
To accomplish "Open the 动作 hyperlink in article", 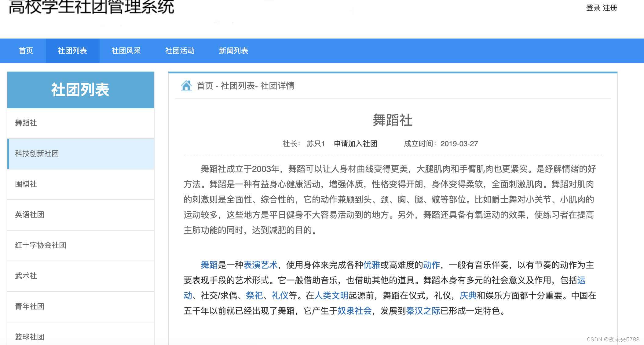I will (432, 265).
